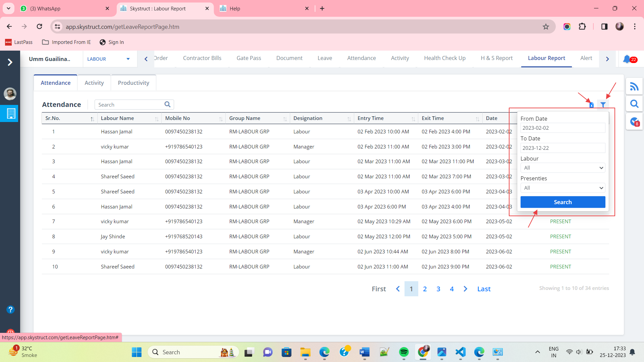Click the filter funnel icon
Image resolution: width=644 pixels, height=362 pixels.
603,105
